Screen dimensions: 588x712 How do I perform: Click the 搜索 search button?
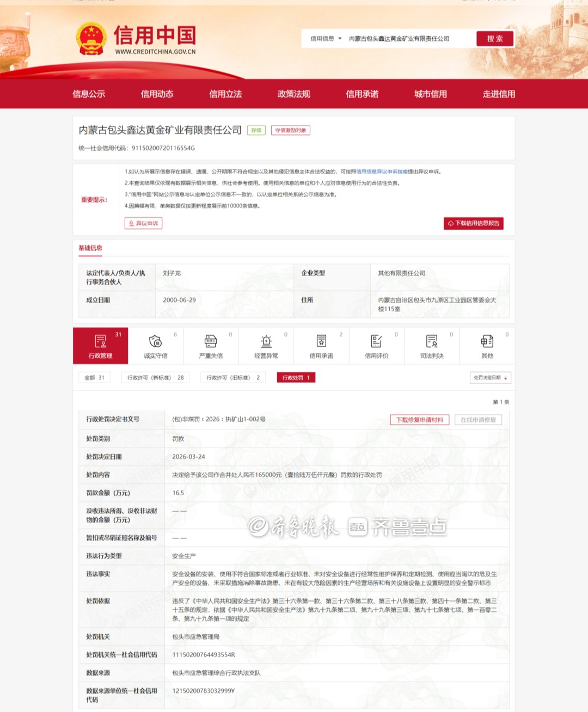[495, 39]
